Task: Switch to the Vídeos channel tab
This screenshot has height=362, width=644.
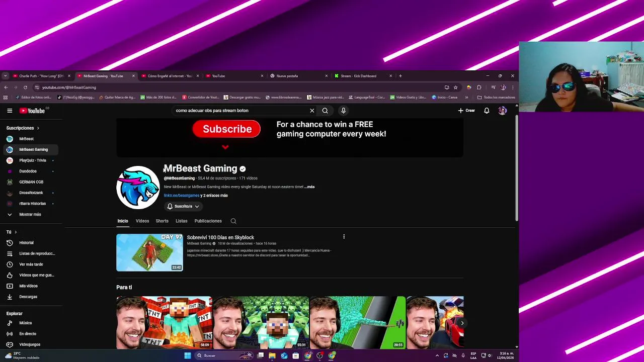Action: pos(142,221)
